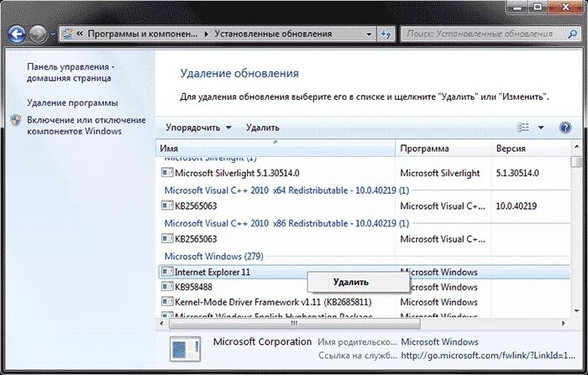Click the 5.1.30514.0 version cell
This screenshot has width=588, height=375.
[517, 173]
